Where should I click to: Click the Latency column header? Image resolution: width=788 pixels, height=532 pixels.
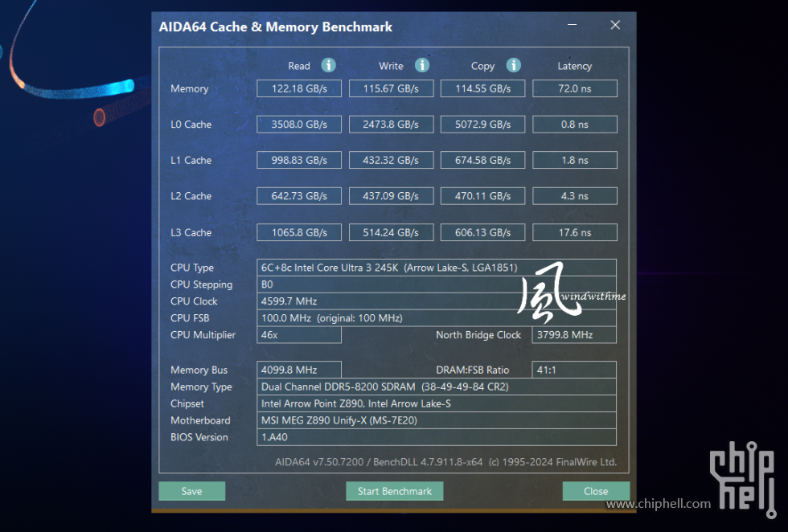point(574,67)
